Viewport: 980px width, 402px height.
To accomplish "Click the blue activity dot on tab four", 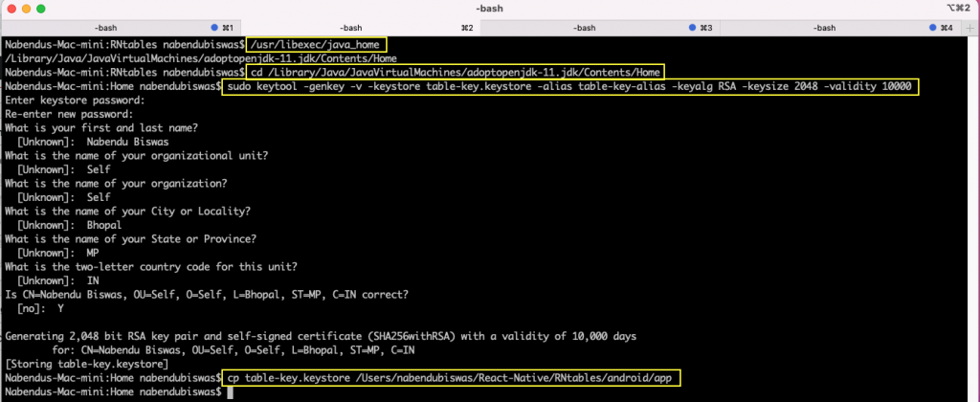I will tap(933, 29).
